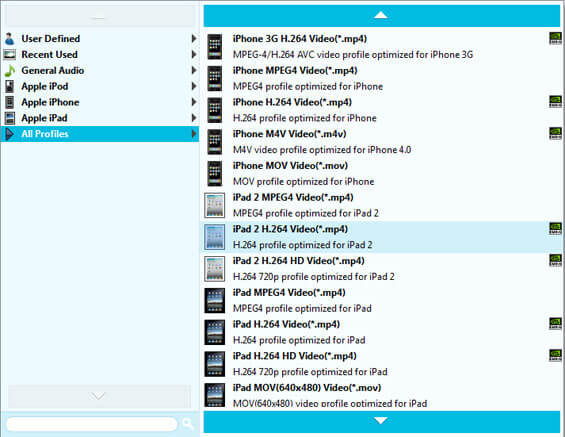The image size is (565, 437).
Task: Click the iPhone MPEG4 Video phone icon
Action: point(215,78)
